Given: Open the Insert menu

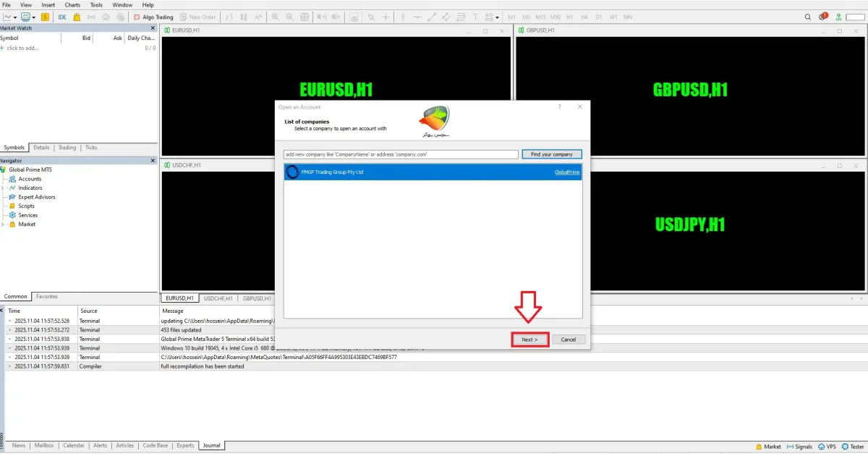Looking at the screenshot, I should click(x=48, y=4).
